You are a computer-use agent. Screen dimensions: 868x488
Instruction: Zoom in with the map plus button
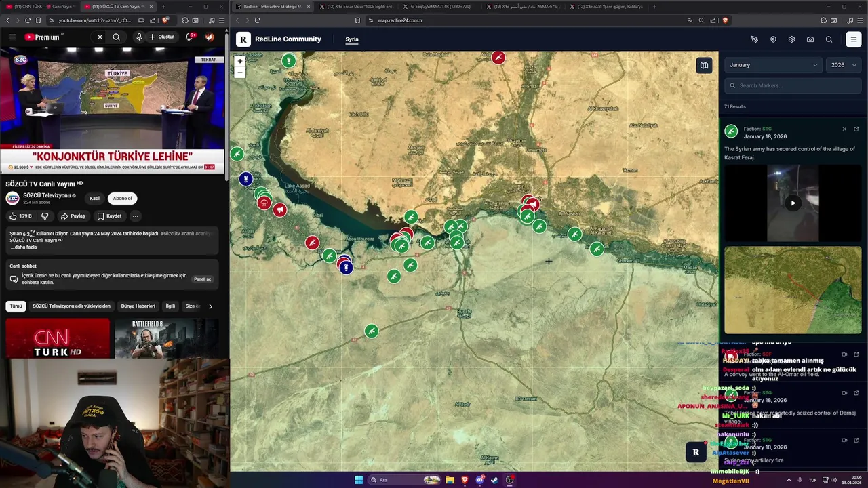[x=239, y=61]
